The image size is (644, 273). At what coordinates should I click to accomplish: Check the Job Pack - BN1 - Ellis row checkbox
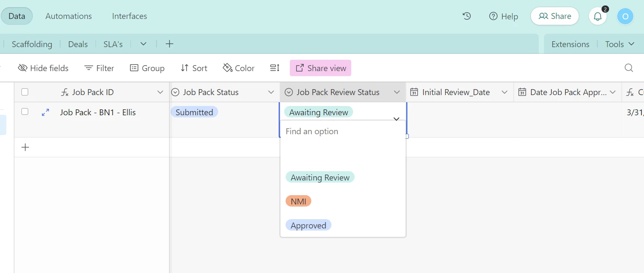click(x=25, y=112)
